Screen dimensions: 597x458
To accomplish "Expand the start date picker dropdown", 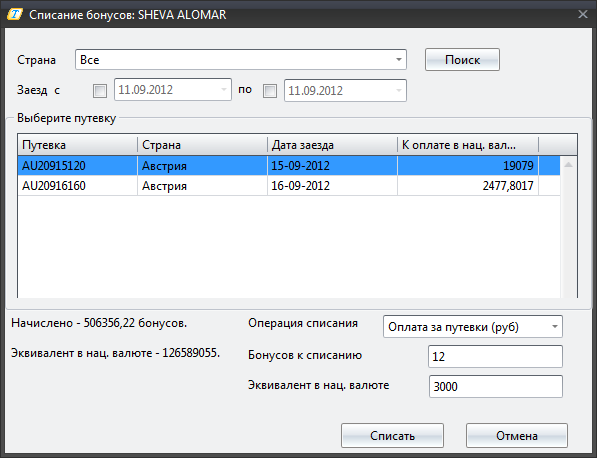I will click(x=224, y=90).
